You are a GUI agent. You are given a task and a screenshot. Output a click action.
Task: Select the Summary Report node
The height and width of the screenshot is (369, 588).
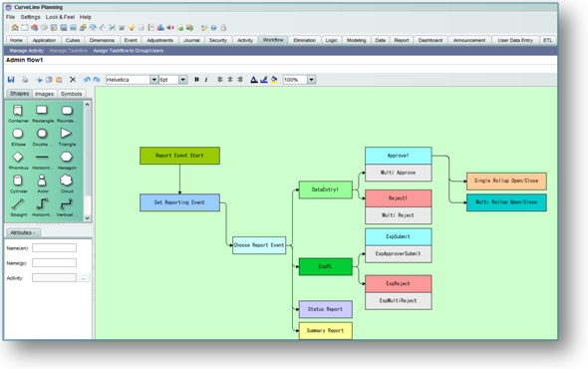[326, 331]
